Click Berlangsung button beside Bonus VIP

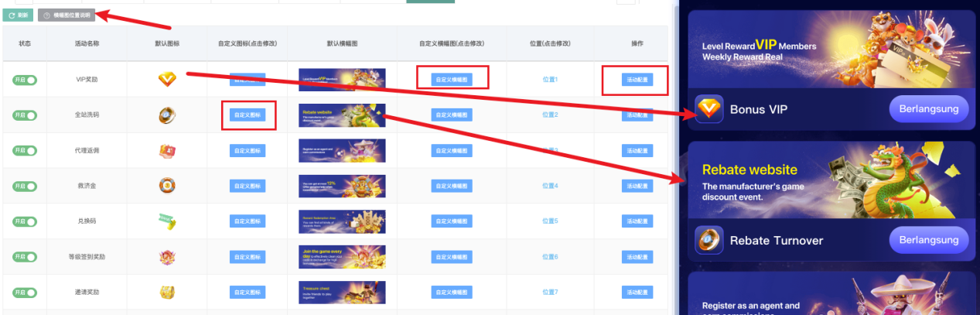coord(929,109)
